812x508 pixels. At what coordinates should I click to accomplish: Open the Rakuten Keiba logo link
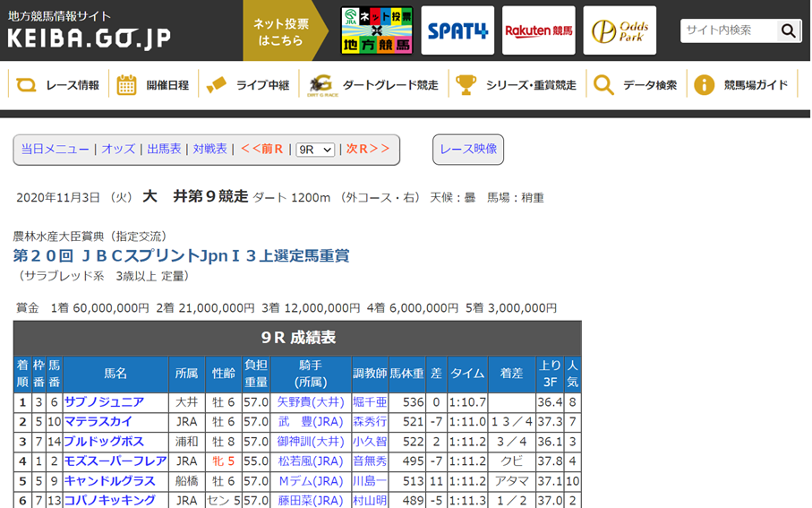click(x=538, y=30)
